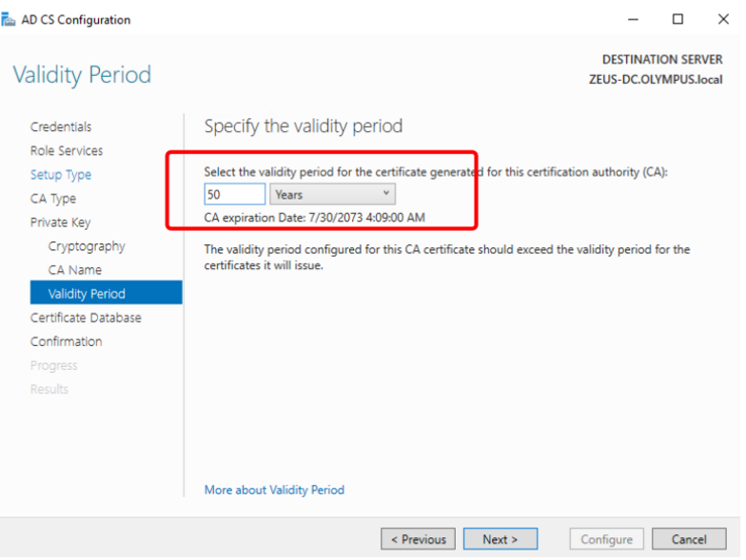The image size is (746, 560).
Task: Select the highlighted Validity Period step
Action: click(87, 294)
